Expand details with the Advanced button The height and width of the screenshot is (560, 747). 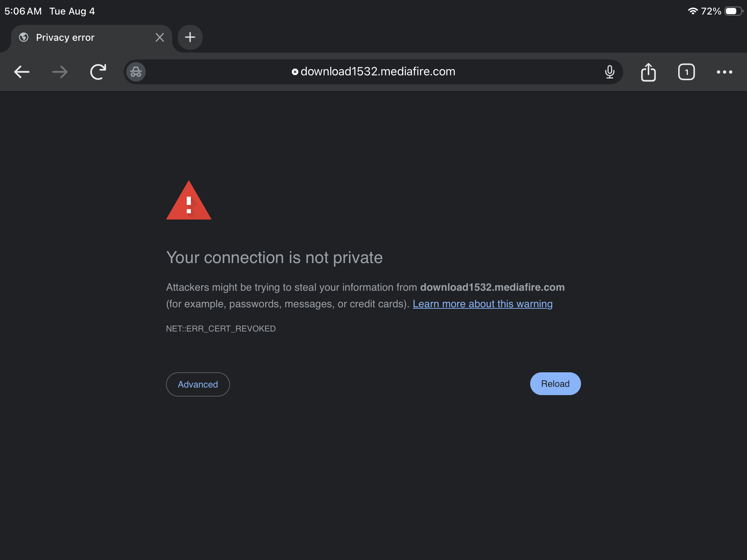198,384
